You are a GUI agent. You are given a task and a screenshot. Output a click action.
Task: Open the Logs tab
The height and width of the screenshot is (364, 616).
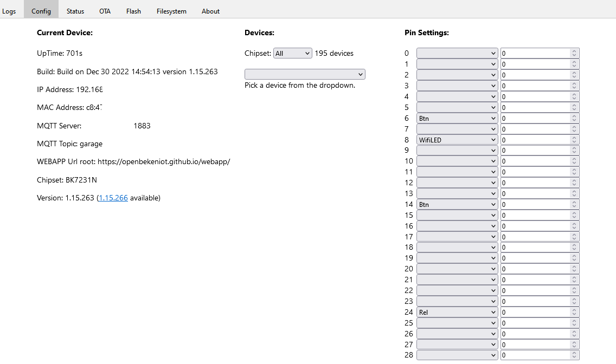pos(9,11)
